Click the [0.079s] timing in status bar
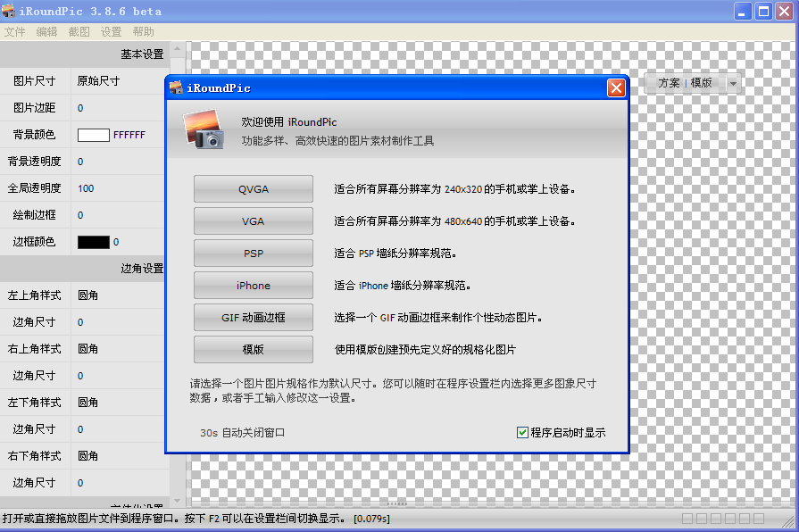Image resolution: width=799 pixels, height=532 pixels. [372, 519]
